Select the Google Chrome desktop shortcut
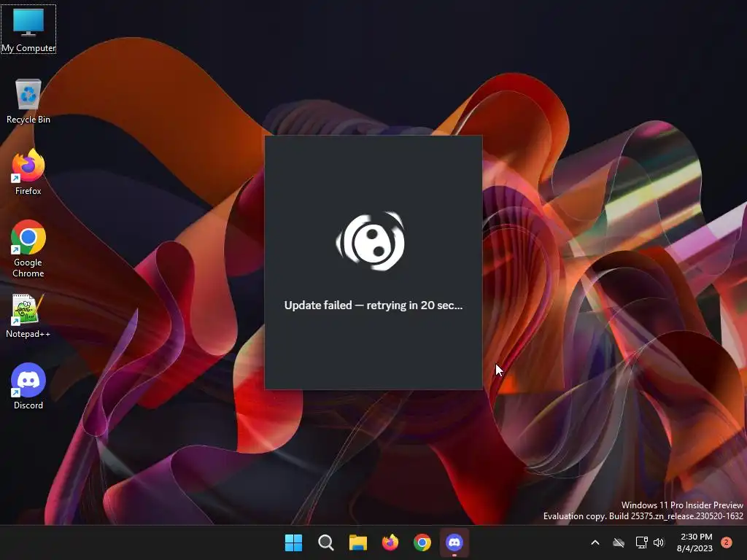The width and height of the screenshot is (747, 560). pyautogui.click(x=28, y=249)
